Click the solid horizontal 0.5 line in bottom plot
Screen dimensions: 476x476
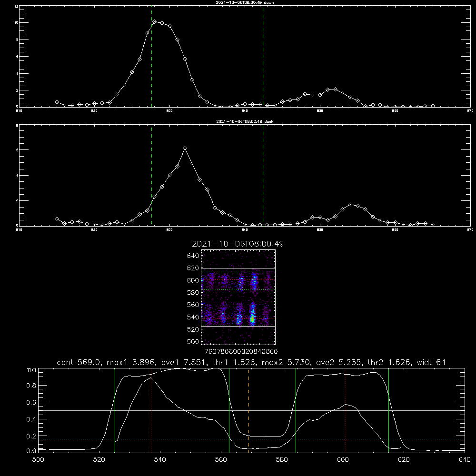(251, 410)
